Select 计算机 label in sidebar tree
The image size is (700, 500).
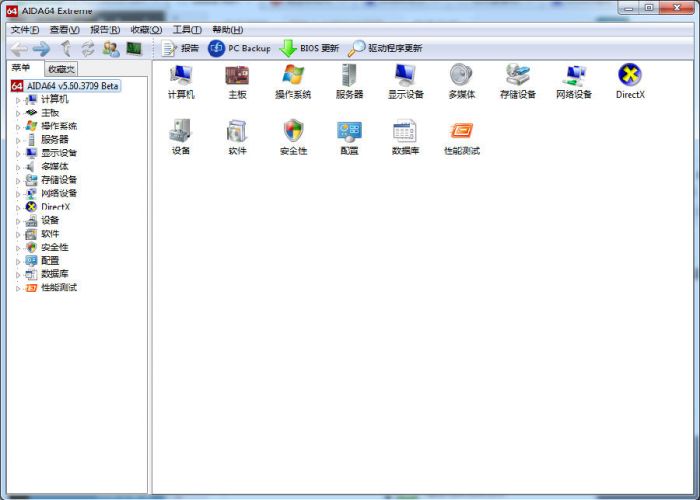click(x=55, y=100)
